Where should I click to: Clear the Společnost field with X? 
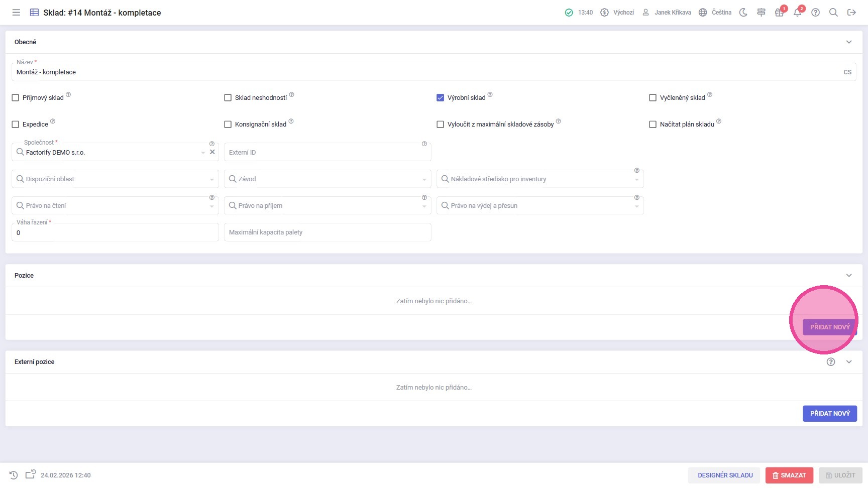pos(212,152)
